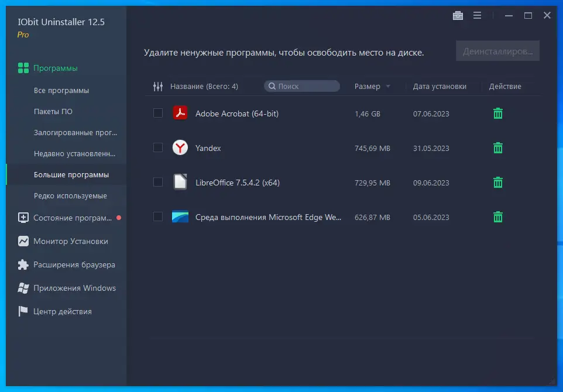
Task: Maximize the IObit Uninstaller window
Action: (x=528, y=15)
